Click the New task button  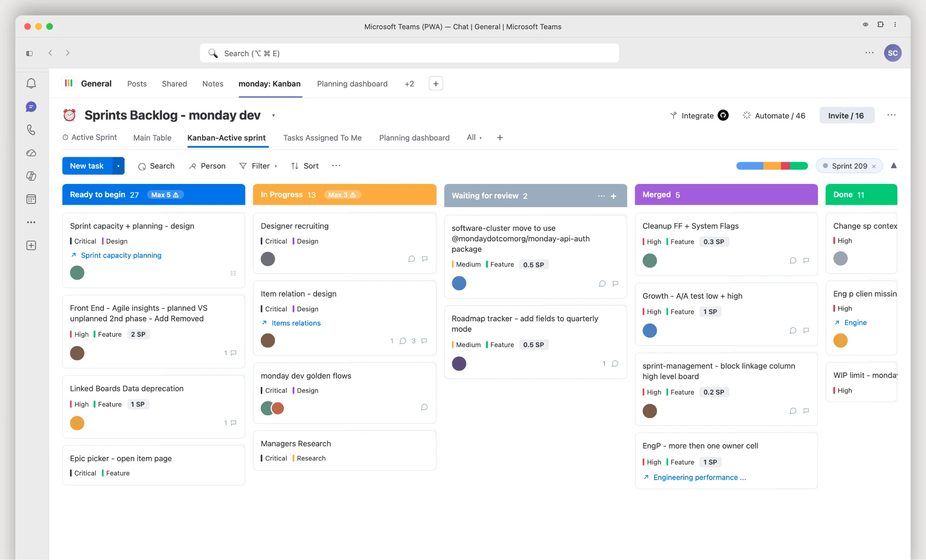point(87,166)
